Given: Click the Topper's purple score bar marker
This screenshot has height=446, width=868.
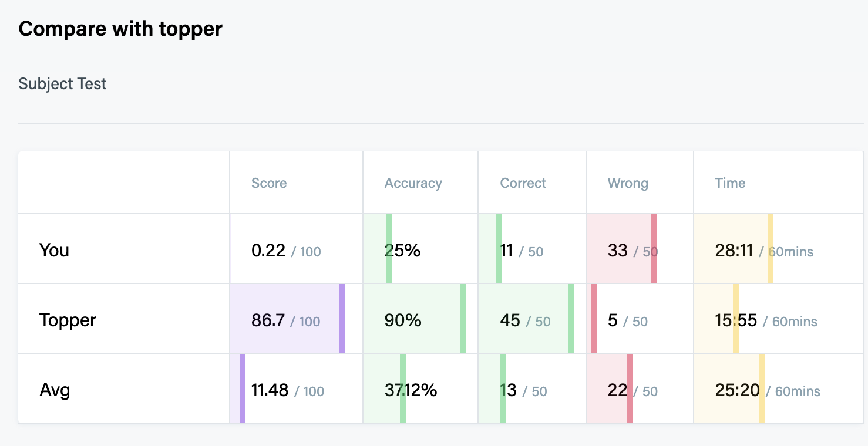Looking at the screenshot, I should click(342, 319).
